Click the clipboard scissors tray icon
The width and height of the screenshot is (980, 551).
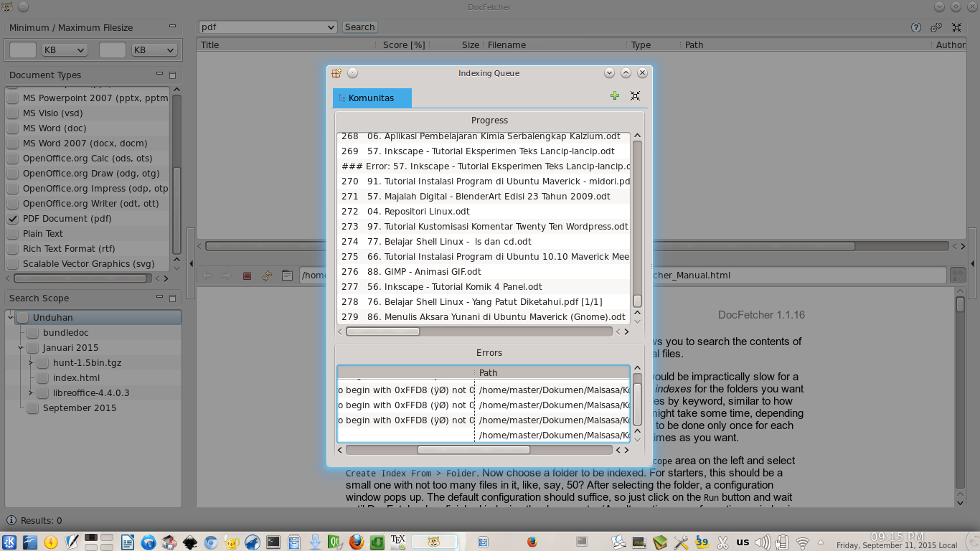(x=722, y=542)
